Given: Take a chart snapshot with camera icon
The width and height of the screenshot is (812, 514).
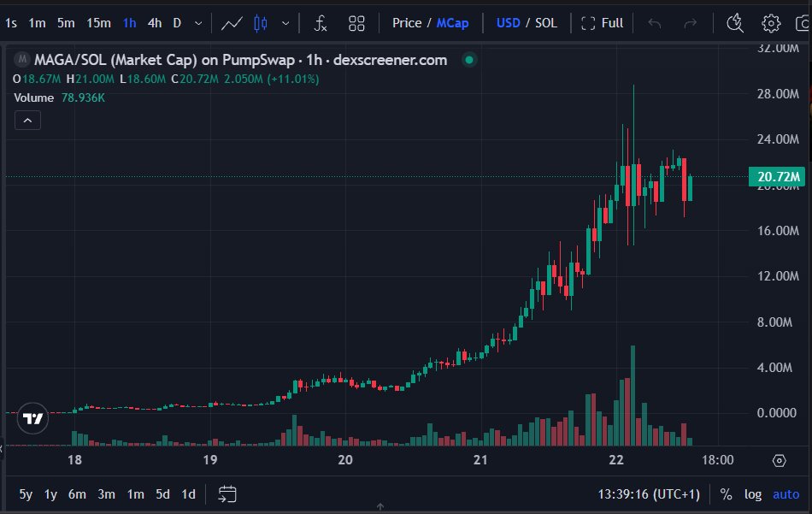Looking at the screenshot, I should (x=803, y=23).
